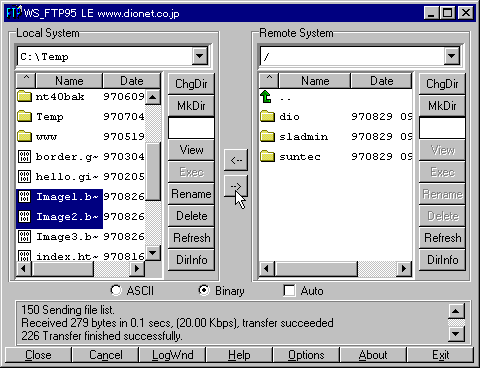Click the Image1.b~ file icon
Screen dimensions: 480x368
pyautogui.click(x=24, y=196)
